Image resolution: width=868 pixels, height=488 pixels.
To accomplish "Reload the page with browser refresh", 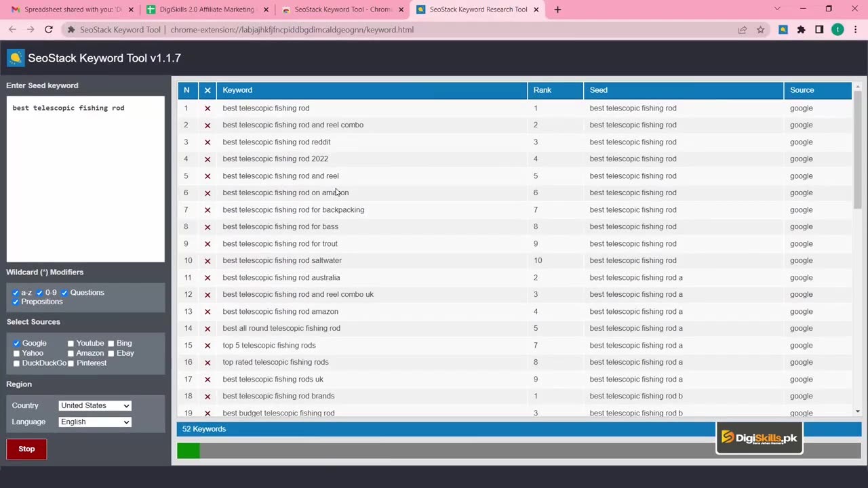I will coord(49,30).
